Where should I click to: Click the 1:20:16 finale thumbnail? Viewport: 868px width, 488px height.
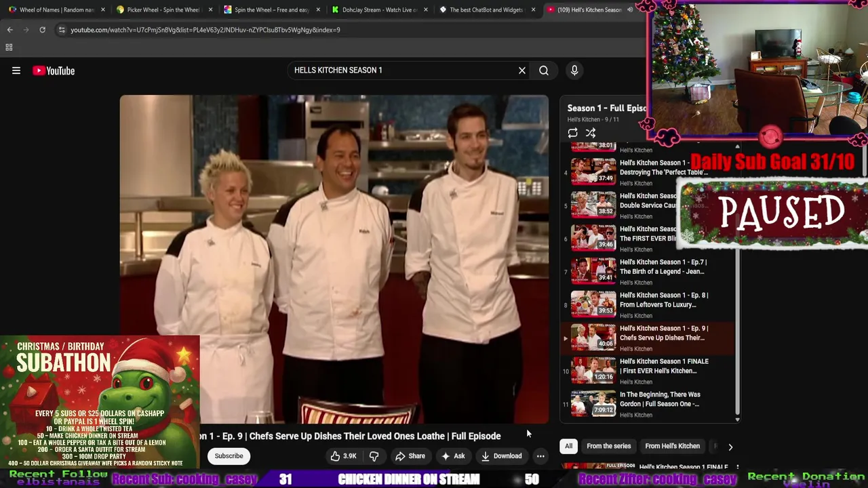tap(593, 370)
